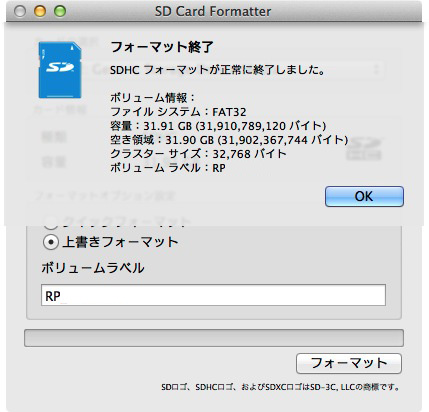Click the 容量 31.91 GB info line
Screen dimensions: 429x412
click(218, 126)
